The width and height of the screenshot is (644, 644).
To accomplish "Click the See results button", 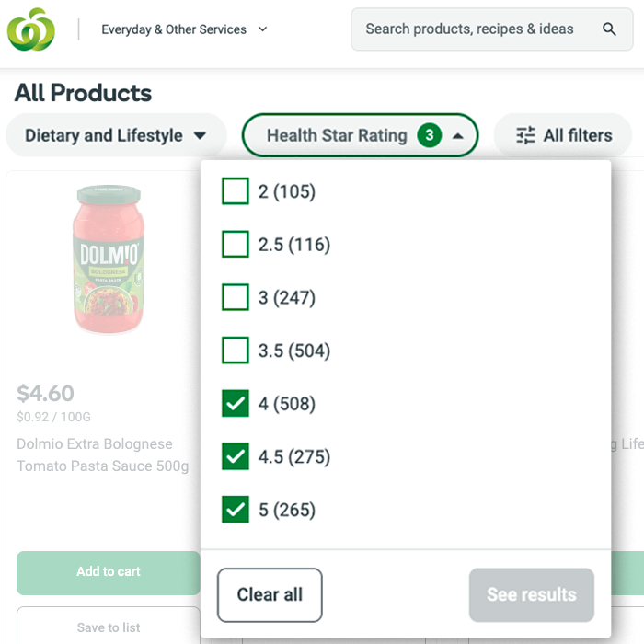I will pos(532,594).
